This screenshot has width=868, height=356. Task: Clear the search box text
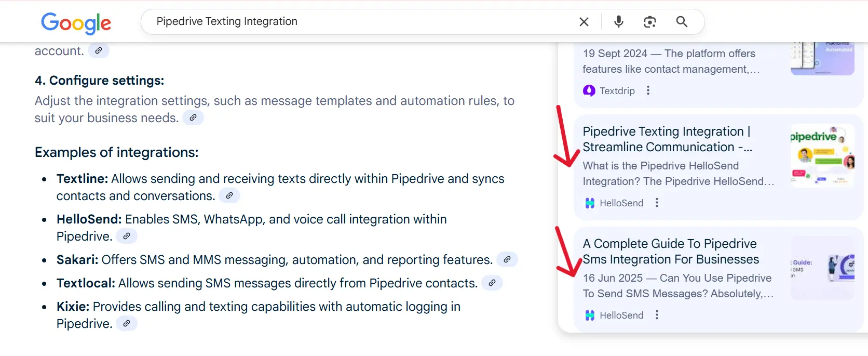(x=584, y=22)
